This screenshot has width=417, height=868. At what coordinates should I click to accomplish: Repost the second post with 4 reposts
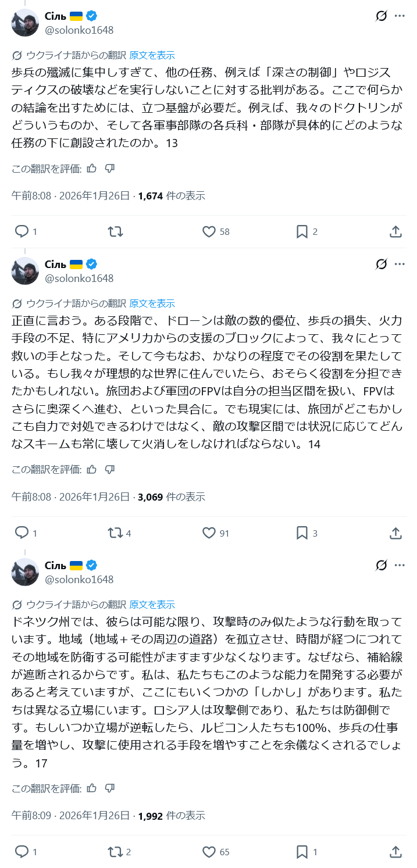pos(115,533)
